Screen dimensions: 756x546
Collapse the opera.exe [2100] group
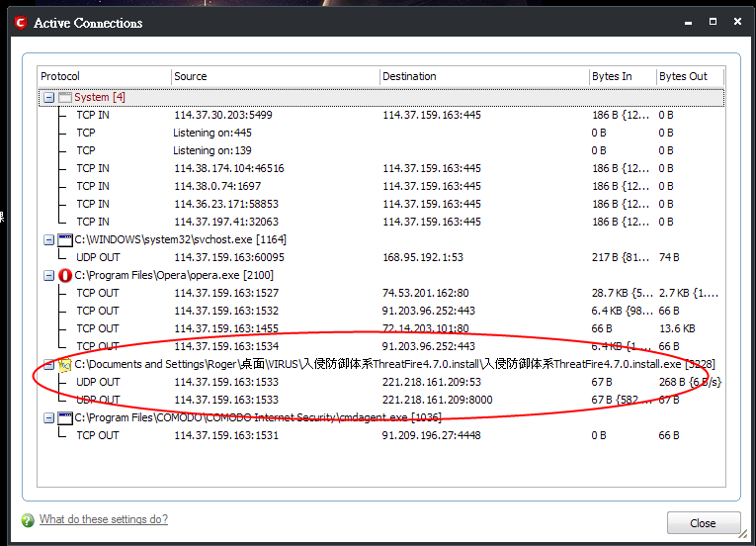[48, 276]
